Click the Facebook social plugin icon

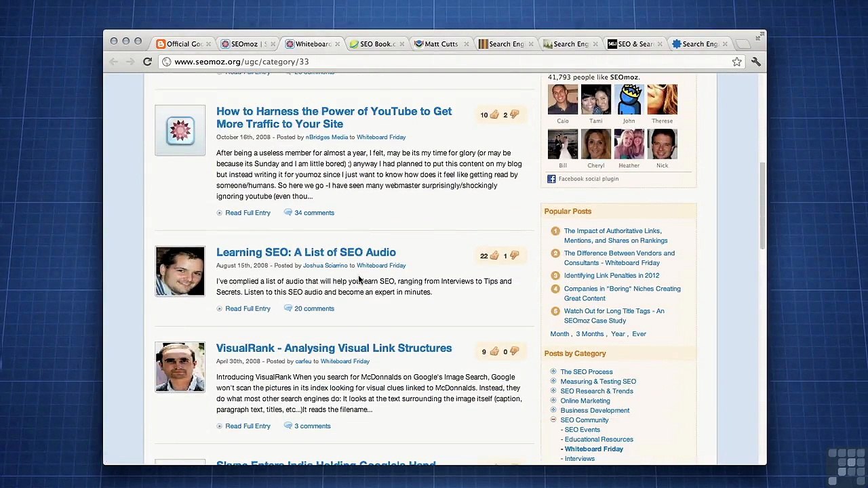(551, 179)
